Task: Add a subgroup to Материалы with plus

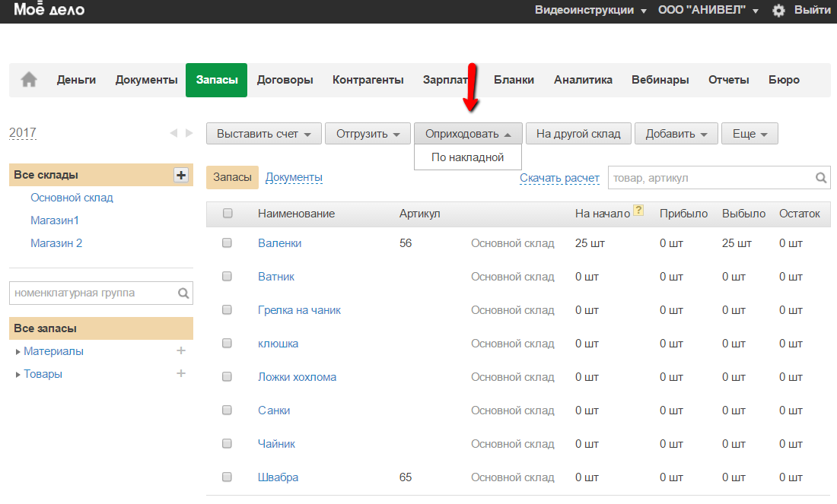Action: coord(181,351)
